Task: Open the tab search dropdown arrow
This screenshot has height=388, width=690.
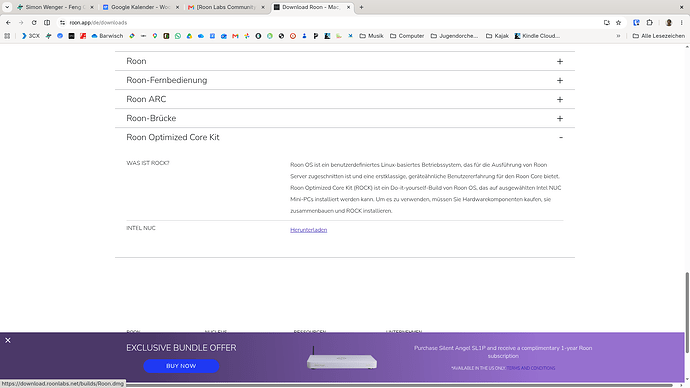Action: (x=7, y=7)
